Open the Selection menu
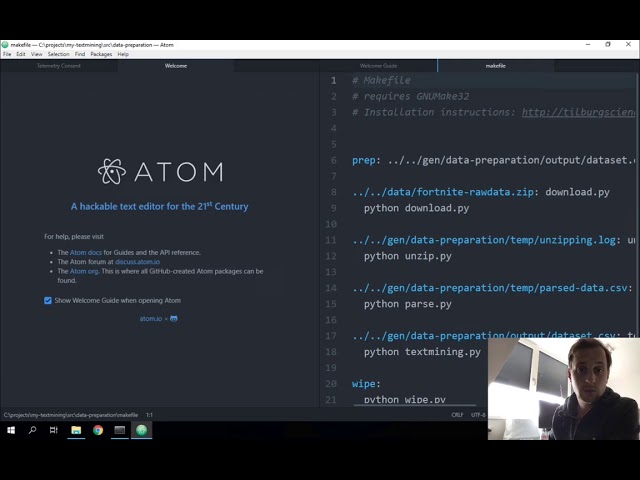Image resolution: width=640 pixels, height=480 pixels. click(x=58, y=54)
